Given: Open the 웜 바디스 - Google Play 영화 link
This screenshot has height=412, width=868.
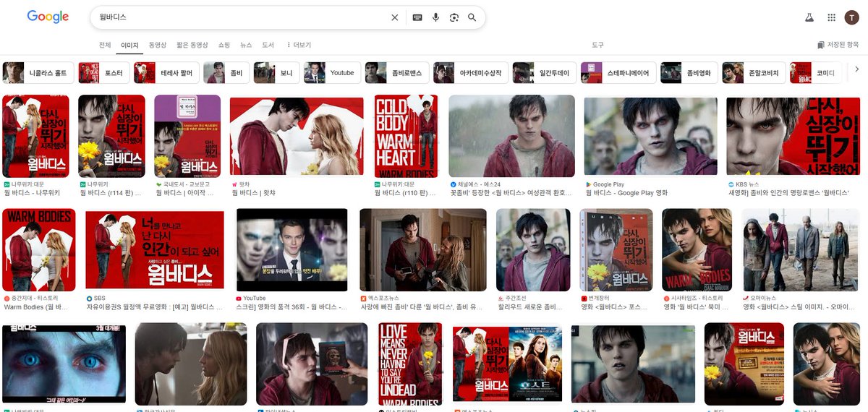Looking at the screenshot, I should click(626, 193).
